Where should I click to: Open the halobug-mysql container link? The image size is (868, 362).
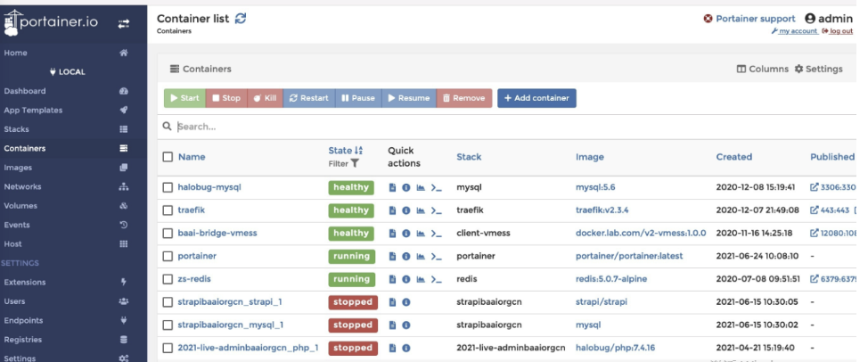[x=209, y=187]
